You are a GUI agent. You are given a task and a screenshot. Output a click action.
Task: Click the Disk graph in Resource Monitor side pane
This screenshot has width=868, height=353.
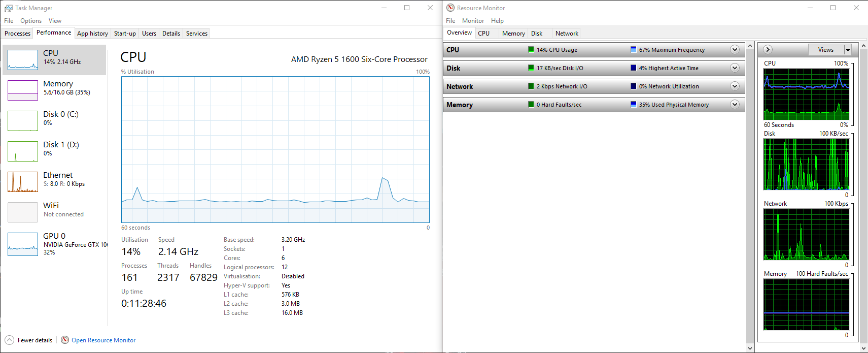click(x=806, y=165)
